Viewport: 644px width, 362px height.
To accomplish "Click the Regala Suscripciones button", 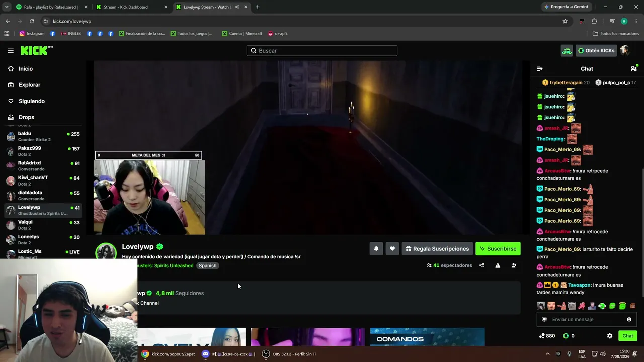I will [x=437, y=249].
